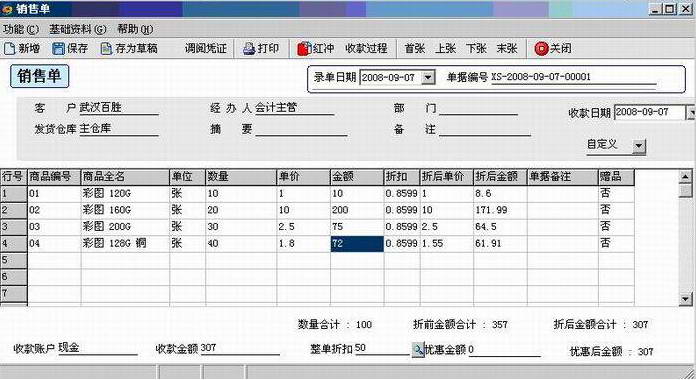
Task: Click the 优惠金额 field
Action: pyautogui.click(x=505, y=350)
